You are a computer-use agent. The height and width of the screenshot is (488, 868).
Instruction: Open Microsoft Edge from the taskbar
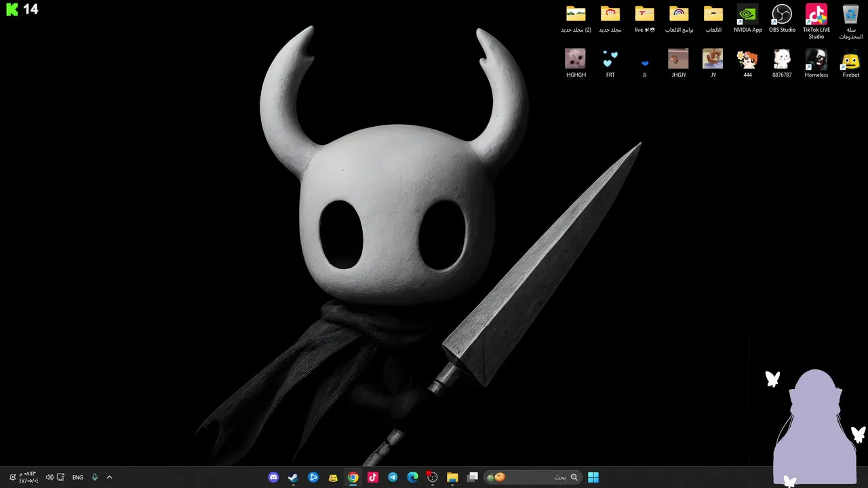tap(412, 477)
